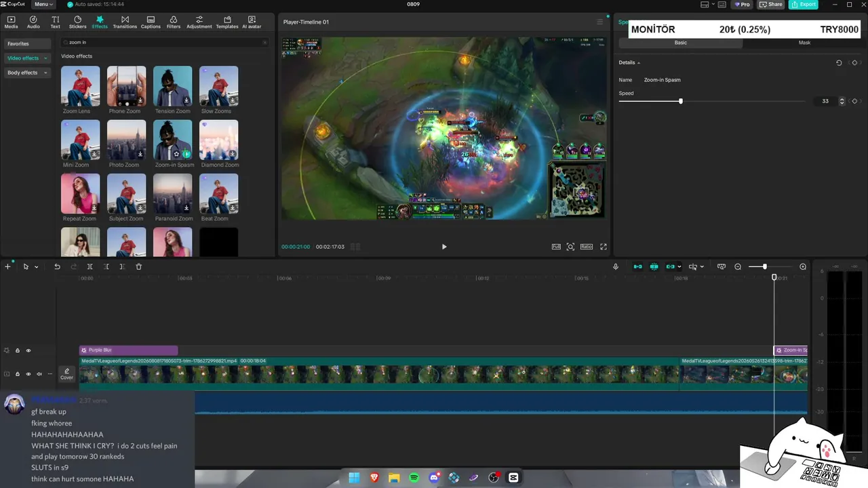Play the timeline preview
Viewport: 868px width, 488px height.
tap(444, 247)
